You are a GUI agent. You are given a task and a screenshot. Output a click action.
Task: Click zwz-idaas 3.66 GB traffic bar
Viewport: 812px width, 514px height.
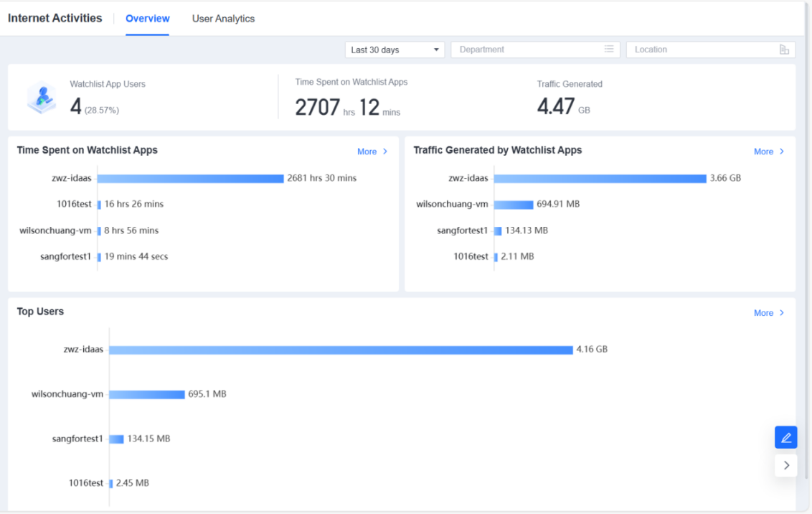600,178
